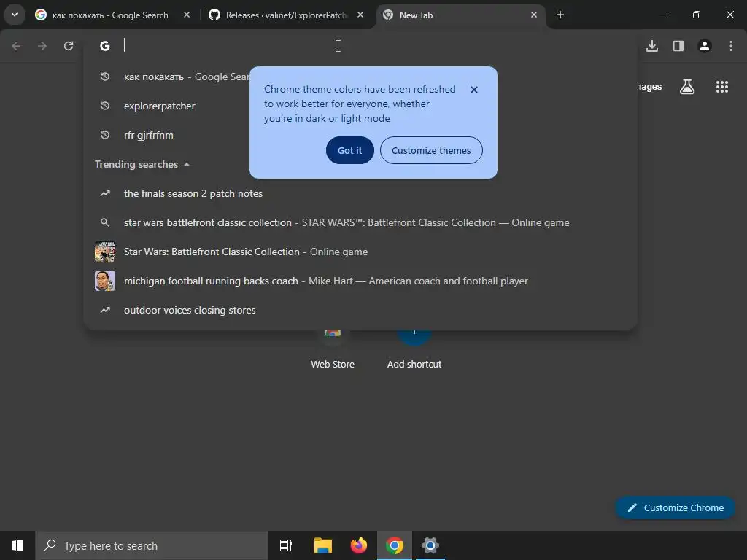Click the Mike Hart thumbnail image
This screenshot has height=560, width=747.
click(105, 281)
